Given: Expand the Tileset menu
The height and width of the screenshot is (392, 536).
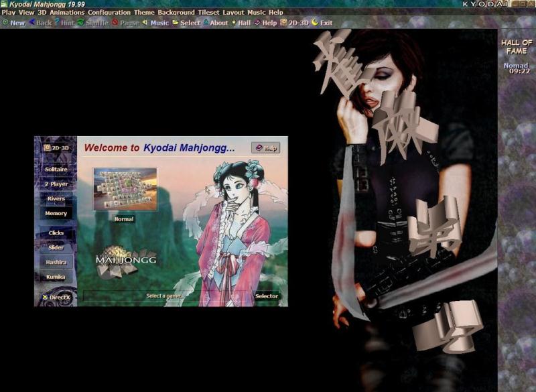Looking at the screenshot, I should click(x=208, y=12).
